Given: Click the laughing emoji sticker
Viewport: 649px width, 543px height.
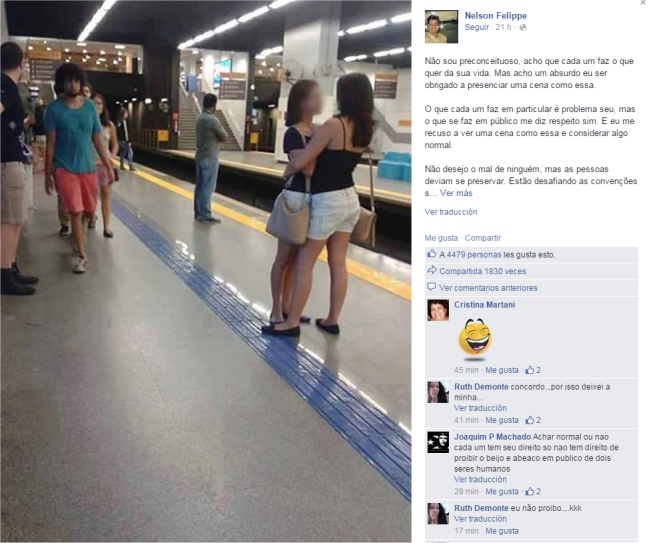Looking at the screenshot, I should [475, 337].
